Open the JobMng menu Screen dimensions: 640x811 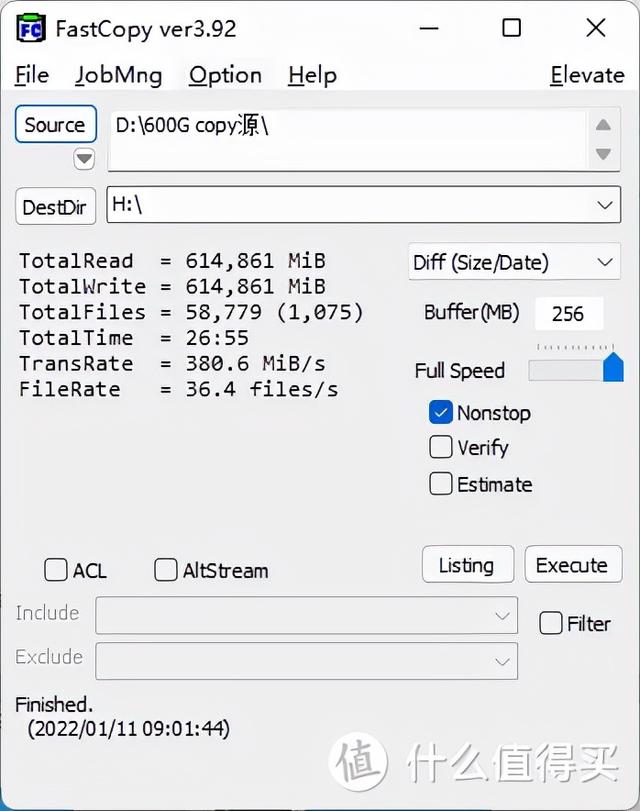(x=118, y=76)
